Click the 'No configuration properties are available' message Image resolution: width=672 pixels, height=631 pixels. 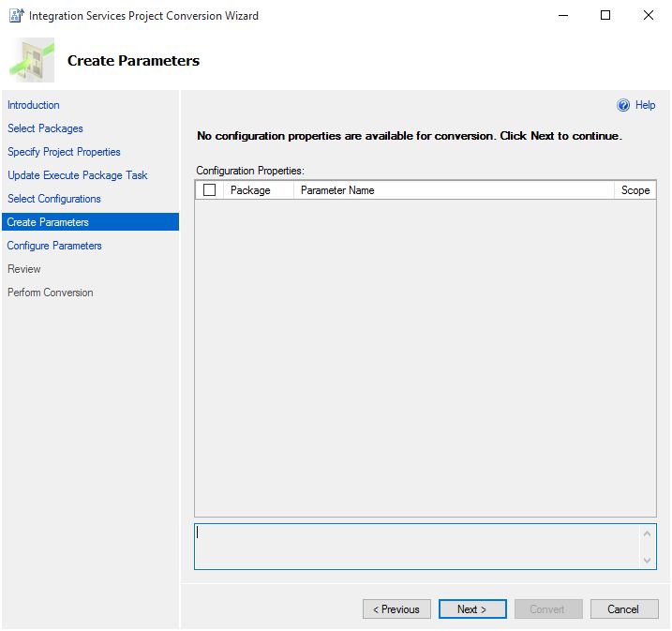pyautogui.click(x=410, y=136)
